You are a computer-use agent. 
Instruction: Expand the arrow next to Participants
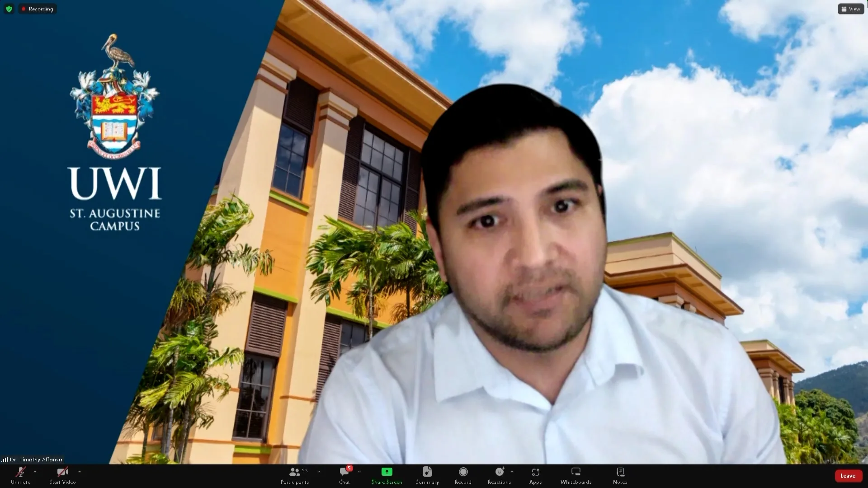pyautogui.click(x=319, y=471)
